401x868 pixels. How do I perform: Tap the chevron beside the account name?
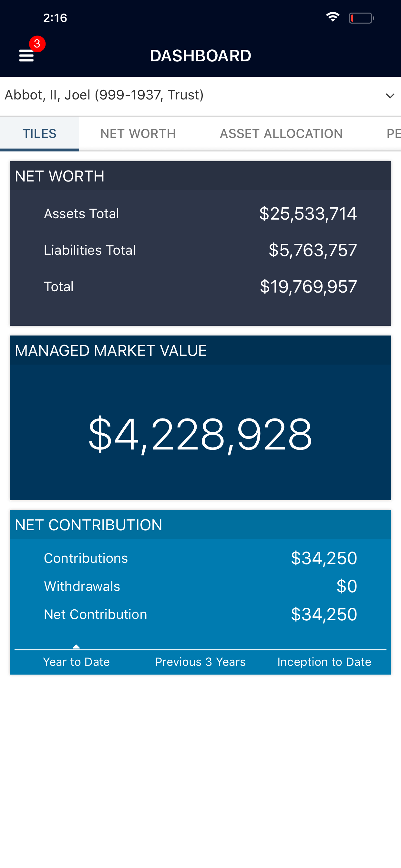point(390,96)
